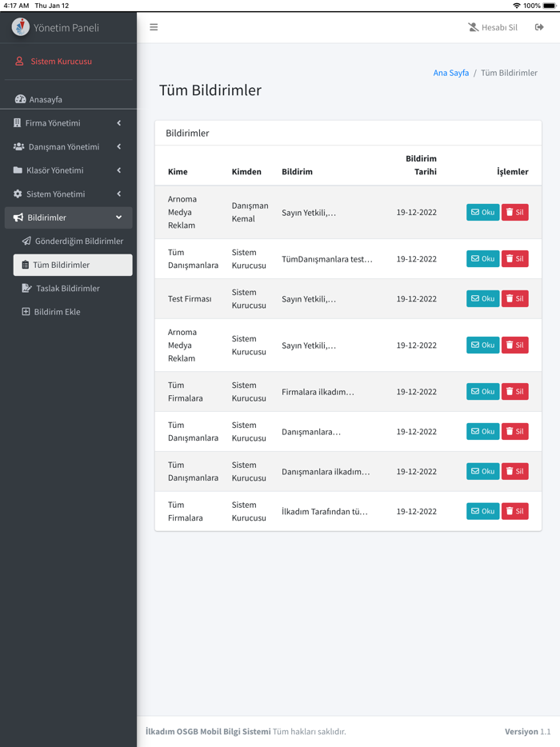Image resolution: width=560 pixels, height=747 pixels.
Task: Click Sil in the Test Firması row
Action: point(514,298)
